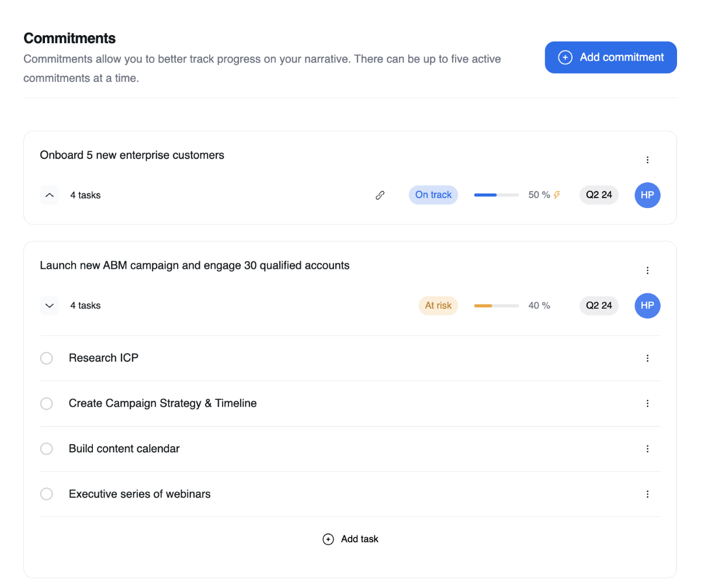The width and height of the screenshot is (701, 588).
Task: Click Add task under ABM campaign
Action: coord(350,539)
